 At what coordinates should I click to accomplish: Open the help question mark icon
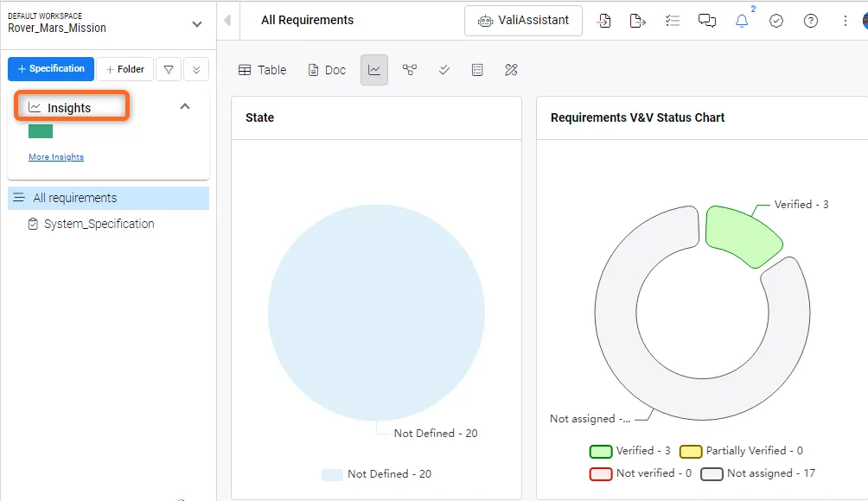pyautogui.click(x=811, y=21)
